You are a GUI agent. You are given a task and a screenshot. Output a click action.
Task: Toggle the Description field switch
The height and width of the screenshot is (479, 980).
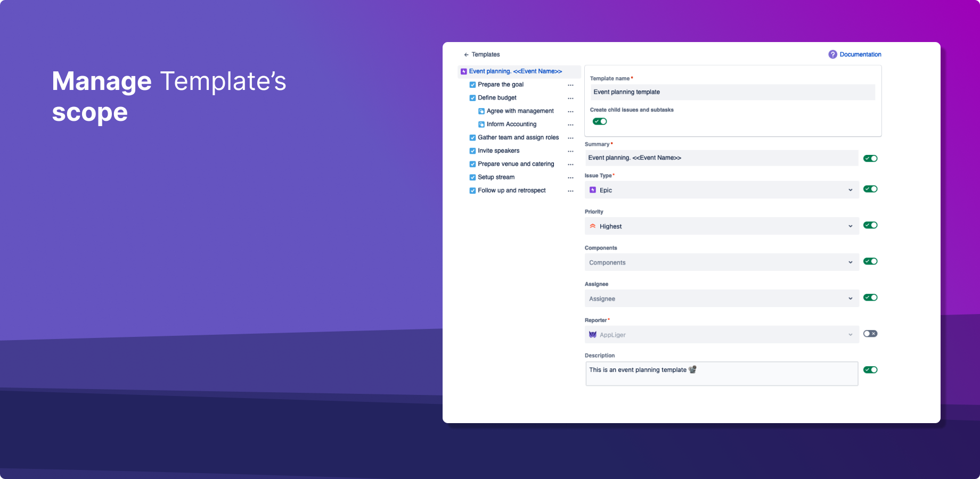coord(870,370)
